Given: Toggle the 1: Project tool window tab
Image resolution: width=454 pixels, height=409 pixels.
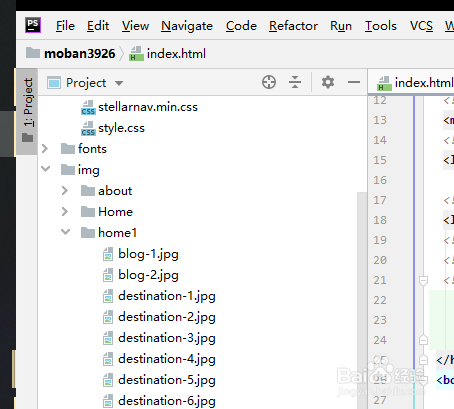Looking at the screenshot, I should pos(28,112).
